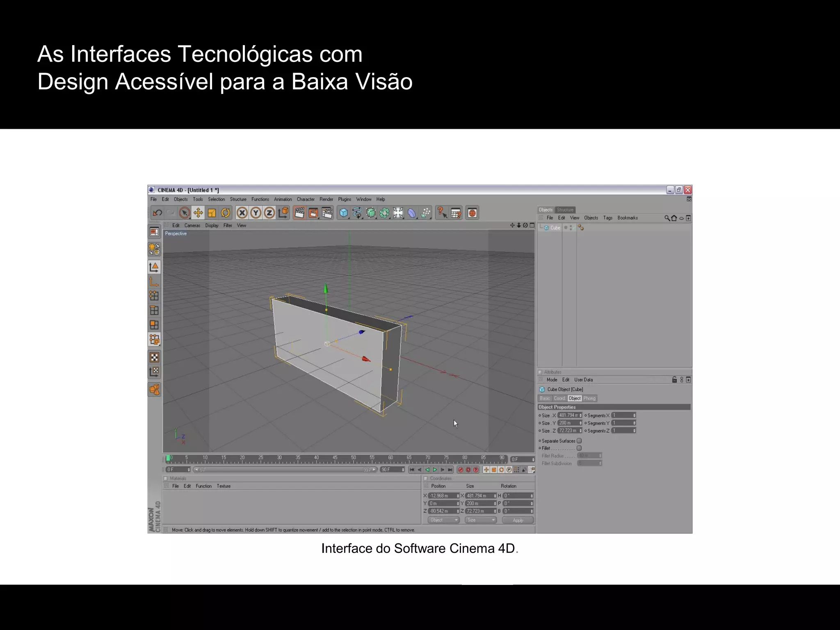Screen dimensions: 840x630
Task: Select the Make Editable sidebar icon
Action: [x=154, y=249]
